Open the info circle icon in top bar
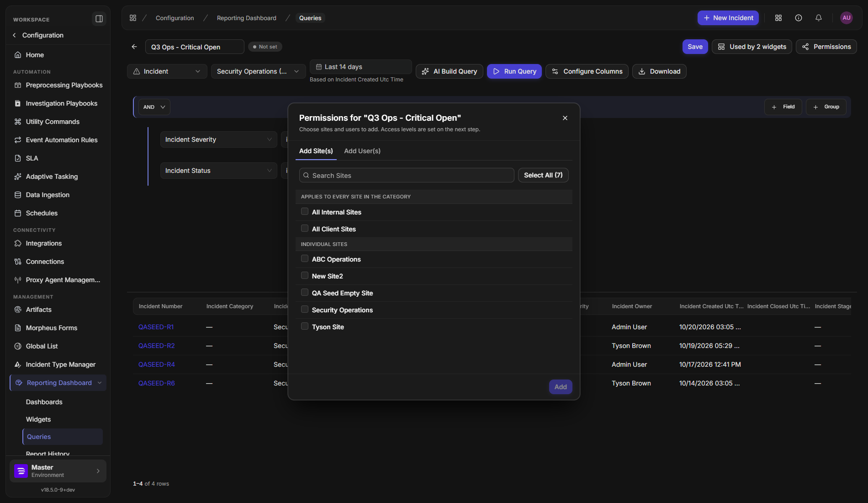This screenshot has height=503, width=868. [x=799, y=18]
